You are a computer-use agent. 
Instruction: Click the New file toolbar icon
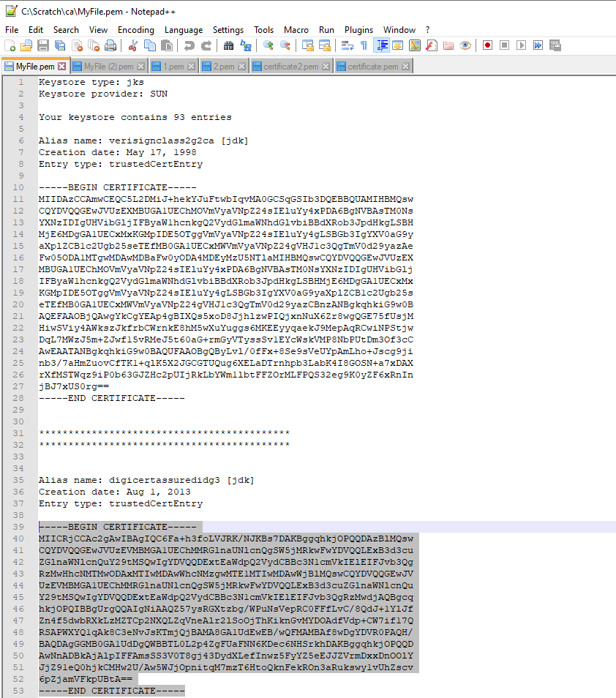(x=10, y=45)
